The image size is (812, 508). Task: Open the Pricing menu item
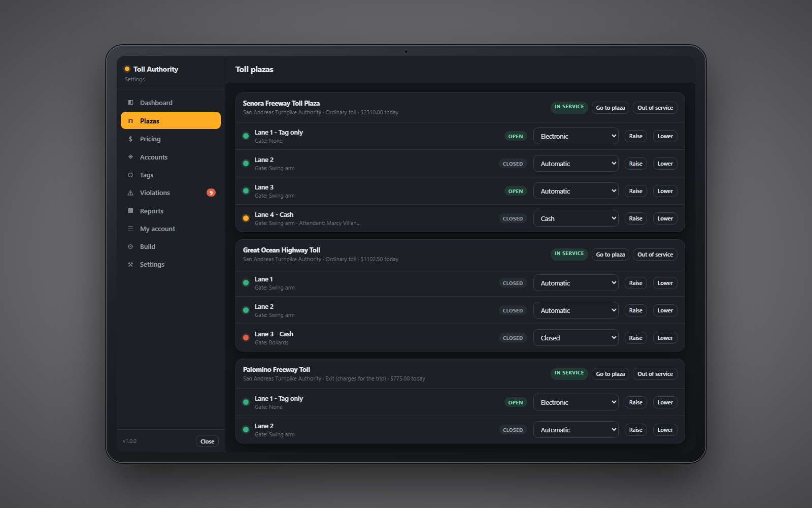(x=171, y=139)
